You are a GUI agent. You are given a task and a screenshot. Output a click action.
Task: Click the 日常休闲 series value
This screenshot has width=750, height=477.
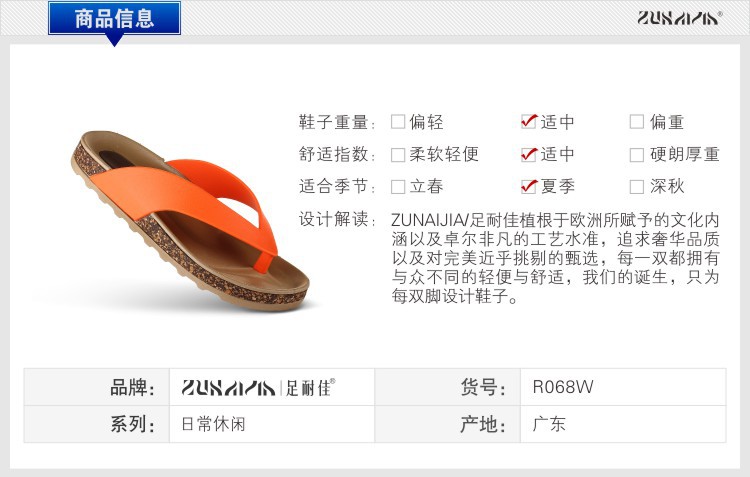pos(213,424)
